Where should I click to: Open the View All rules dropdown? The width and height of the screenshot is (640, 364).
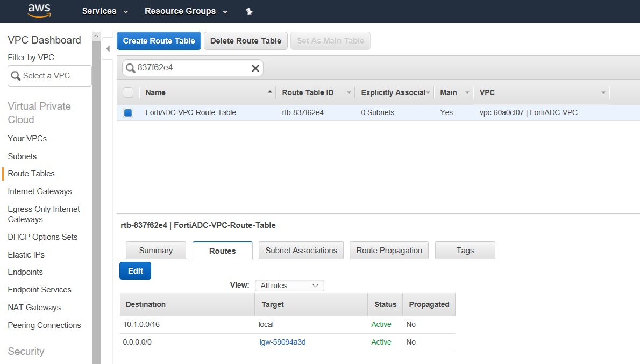tap(289, 286)
